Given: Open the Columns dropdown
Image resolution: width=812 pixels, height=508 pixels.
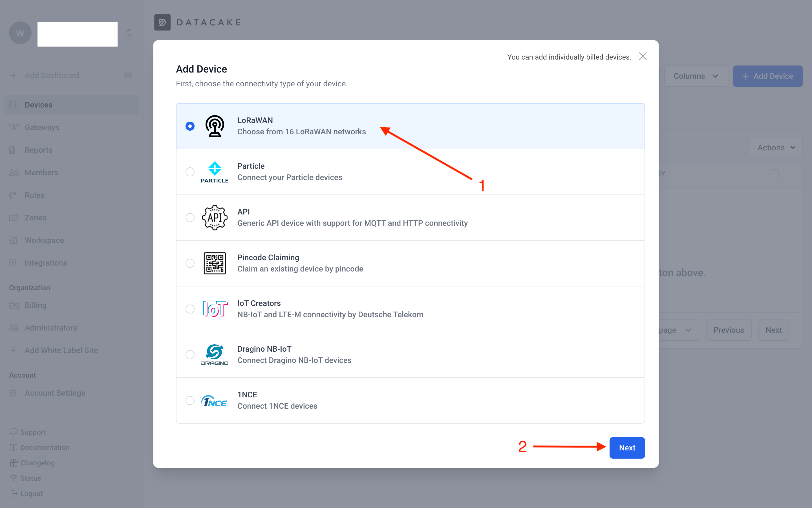Looking at the screenshot, I should [696, 76].
